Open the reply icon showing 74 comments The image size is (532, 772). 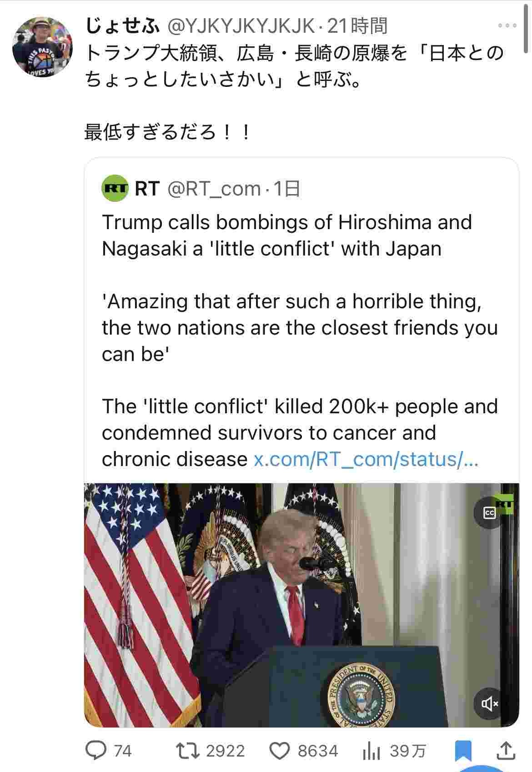(x=96, y=750)
